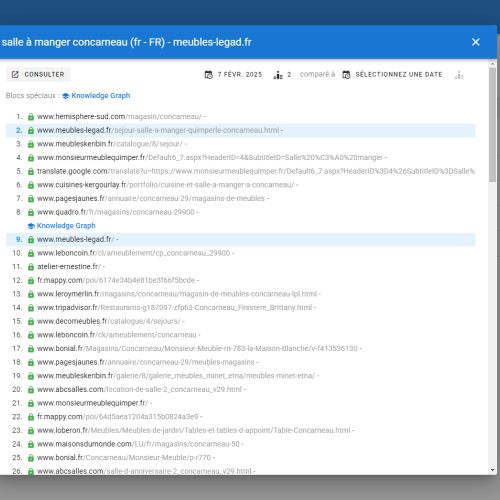Image resolution: width=500 pixels, height=500 pixels.
Task: Close the SERP details dialog
Action: tap(476, 42)
